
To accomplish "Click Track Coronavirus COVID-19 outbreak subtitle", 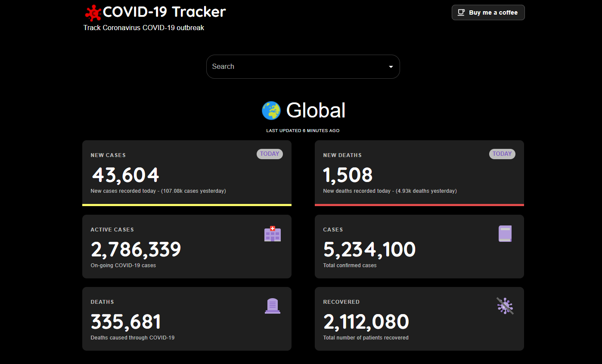I will (144, 28).
